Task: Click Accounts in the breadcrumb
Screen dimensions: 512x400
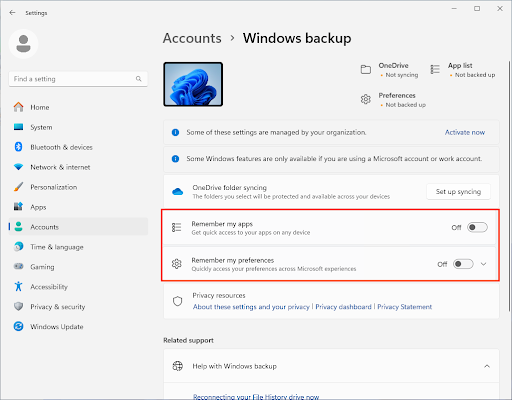Action: tap(192, 38)
